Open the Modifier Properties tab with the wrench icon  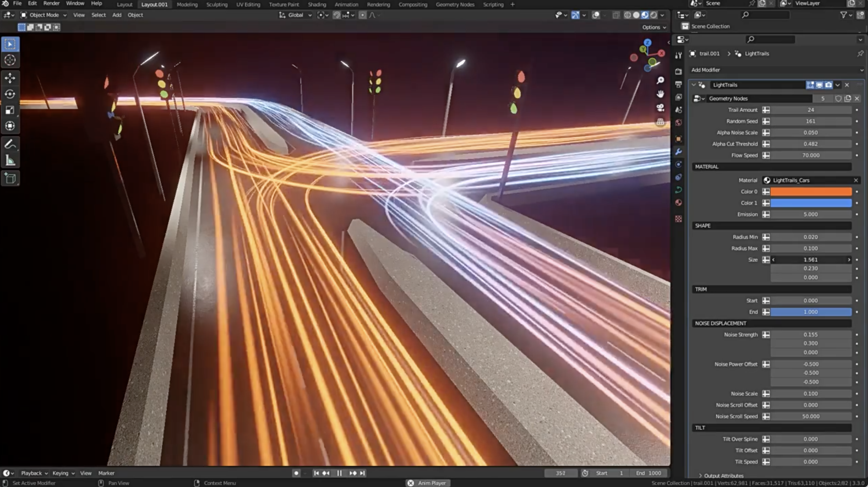coord(678,152)
